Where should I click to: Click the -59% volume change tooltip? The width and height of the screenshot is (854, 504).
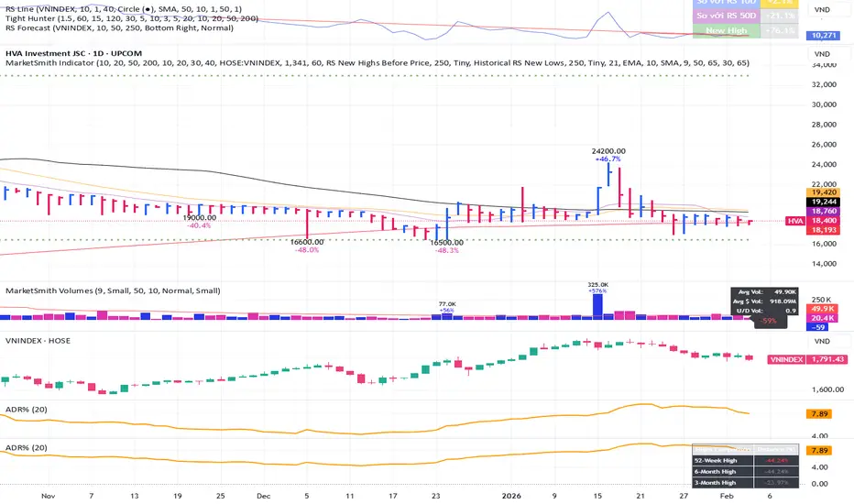pyautogui.click(x=769, y=321)
